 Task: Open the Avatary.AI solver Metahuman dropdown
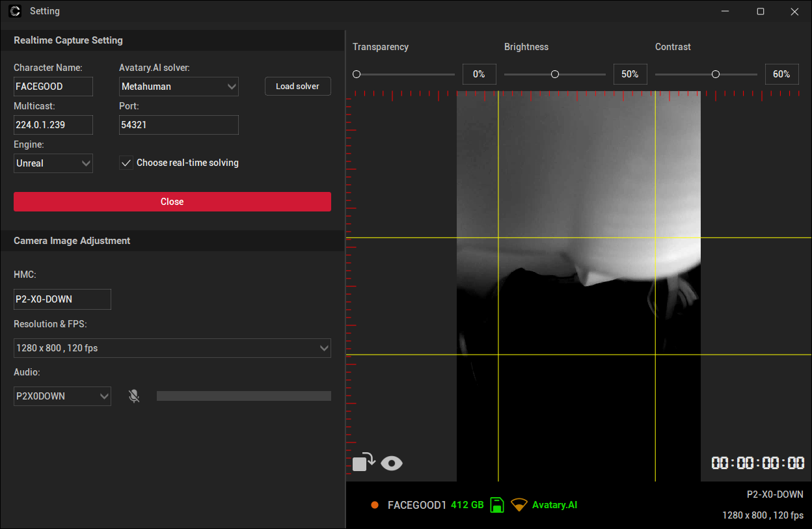179,87
